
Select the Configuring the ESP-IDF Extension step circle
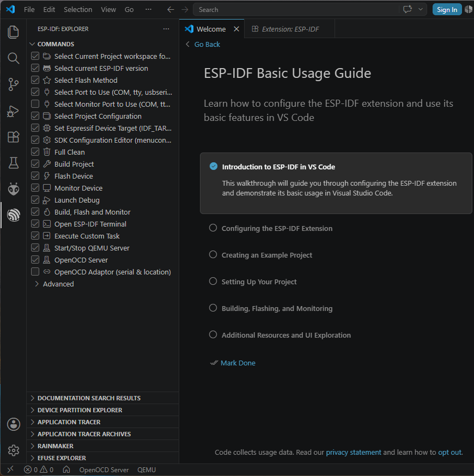pos(213,228)
